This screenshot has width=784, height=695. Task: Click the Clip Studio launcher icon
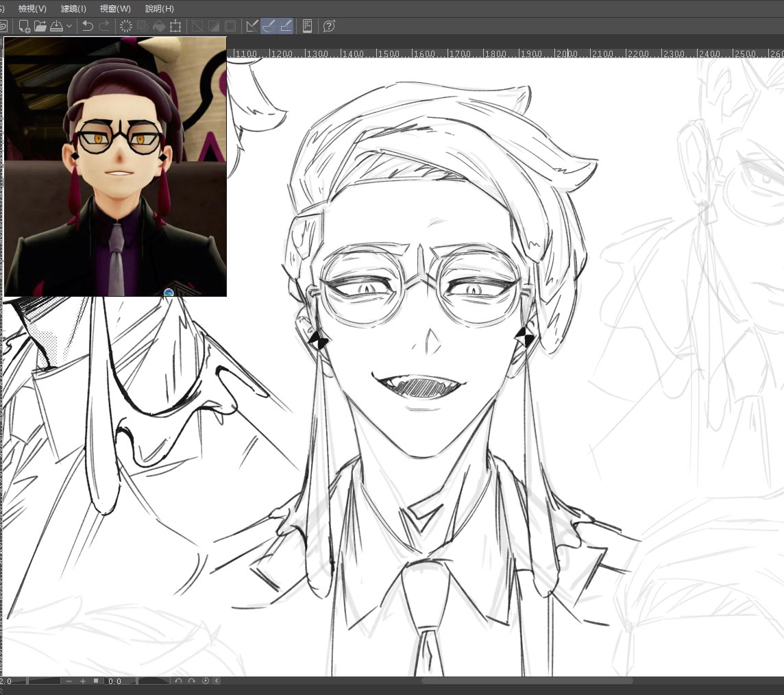3,26
